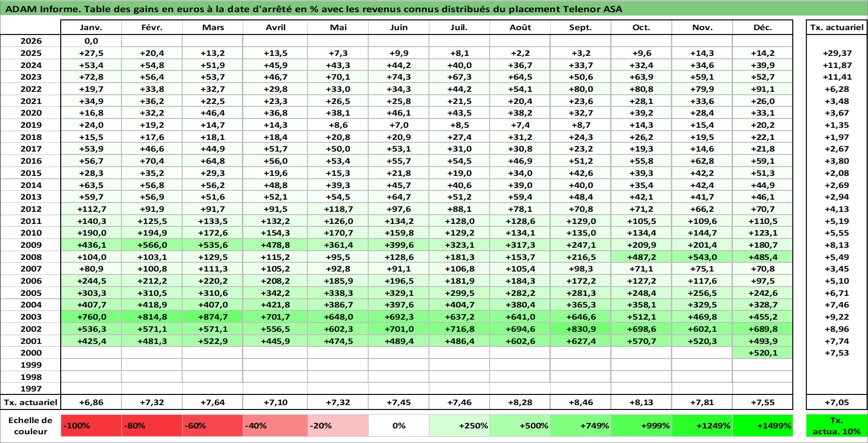This screenshot has width=868, height=443.
Task: Click the 'Août' column header
Action: click(520, 28)
